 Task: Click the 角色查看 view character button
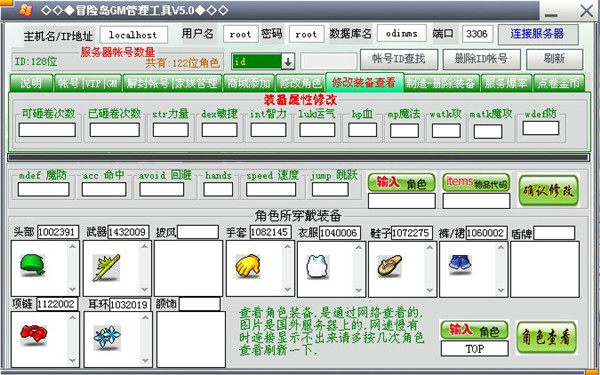pyautogui.click(x=546, y=337)
